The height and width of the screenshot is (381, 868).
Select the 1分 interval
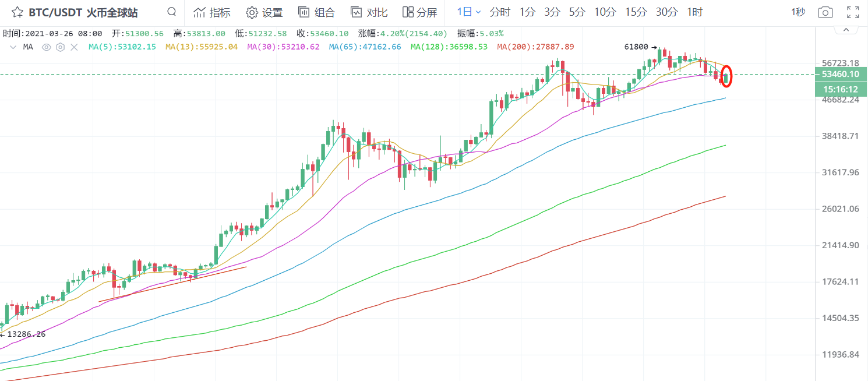click(527, 12)
